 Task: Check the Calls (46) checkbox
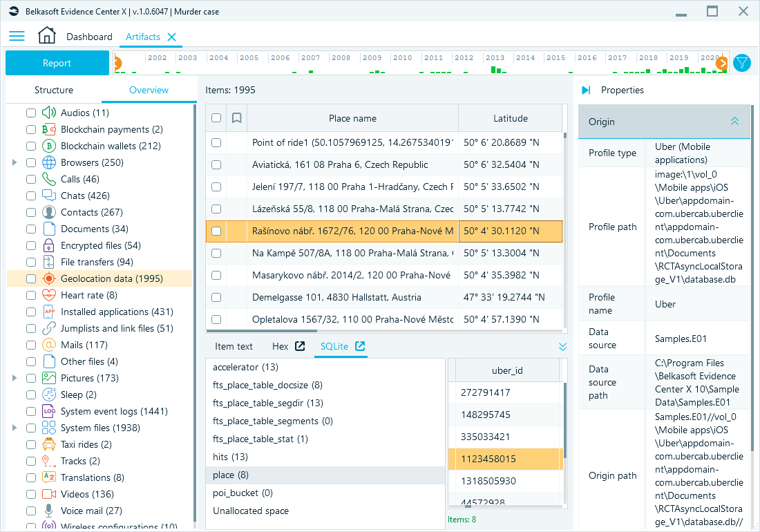pos(31,179)
